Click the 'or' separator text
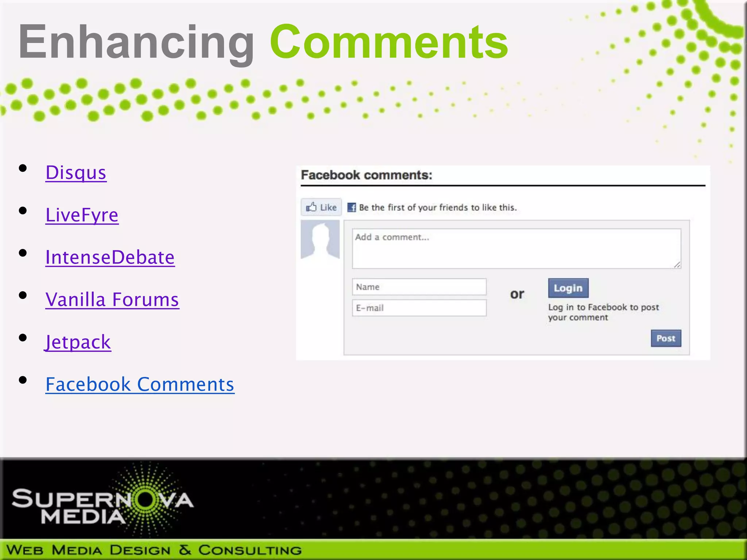Screen dimensions: 747x560 point(517,294)
